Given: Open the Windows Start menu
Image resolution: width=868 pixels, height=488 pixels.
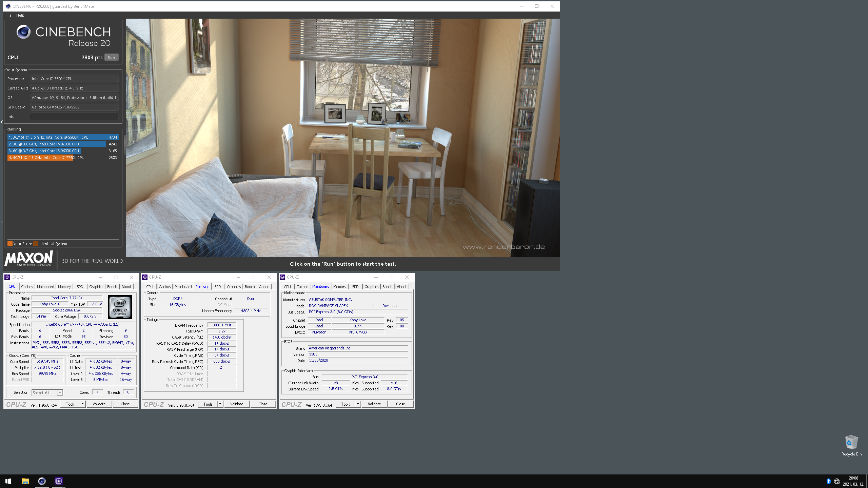Looking at the screenshot, I should (x=8, y=481).
